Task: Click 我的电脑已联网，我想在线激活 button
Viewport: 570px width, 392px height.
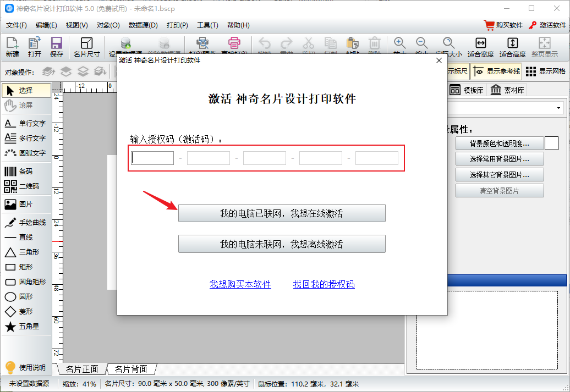Action: 282,213
